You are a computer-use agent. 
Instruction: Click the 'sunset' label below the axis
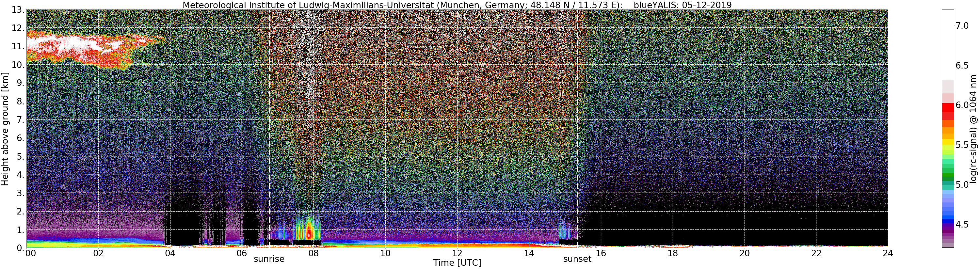click(x=577, y=259)
